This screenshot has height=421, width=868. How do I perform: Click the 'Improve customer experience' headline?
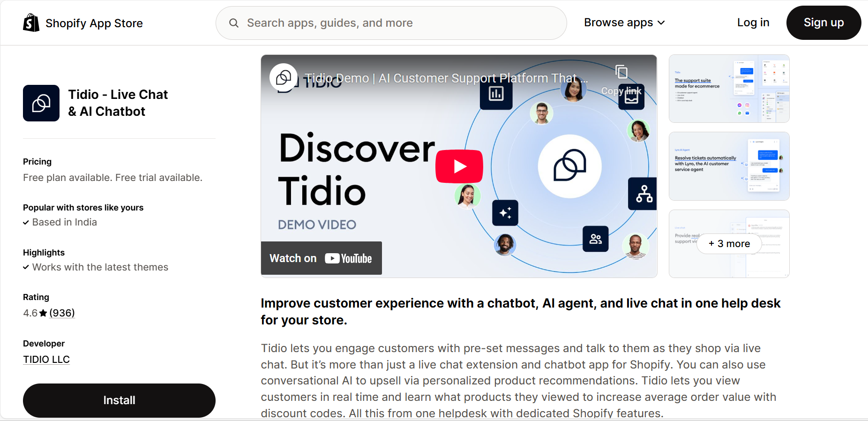pyautogui.click(x=521, y=312)
